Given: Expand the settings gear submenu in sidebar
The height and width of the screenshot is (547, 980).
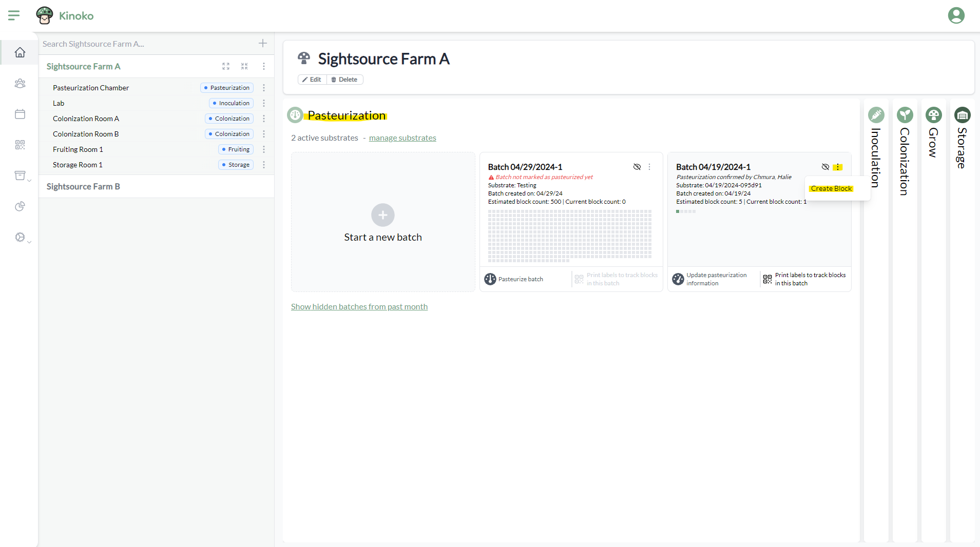Looking at the screenshot, I should pyautogui.click(x=23, y=238).
